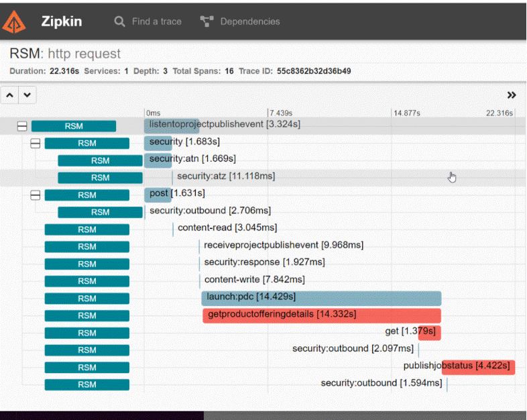
Task: Click the RSM: http request heading
Action: 65,54
